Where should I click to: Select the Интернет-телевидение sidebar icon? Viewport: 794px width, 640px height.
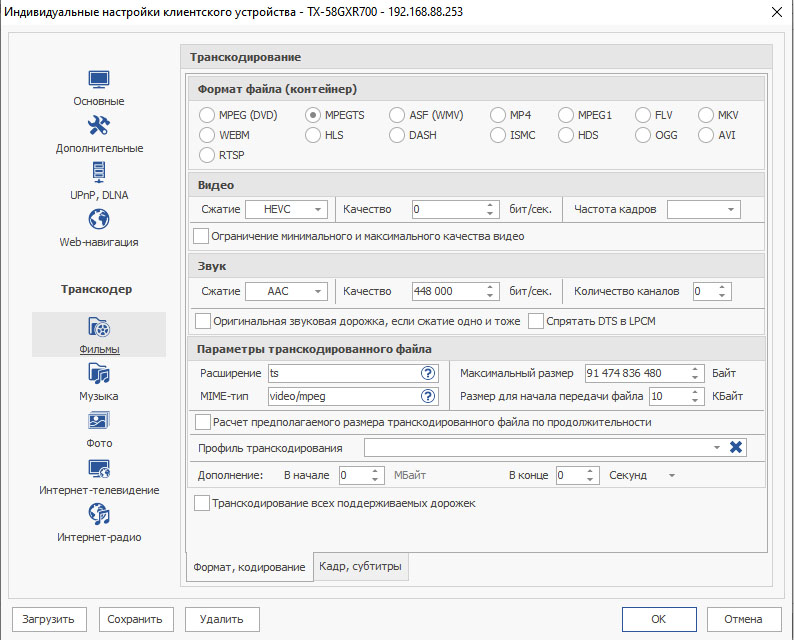pos(98,468)
